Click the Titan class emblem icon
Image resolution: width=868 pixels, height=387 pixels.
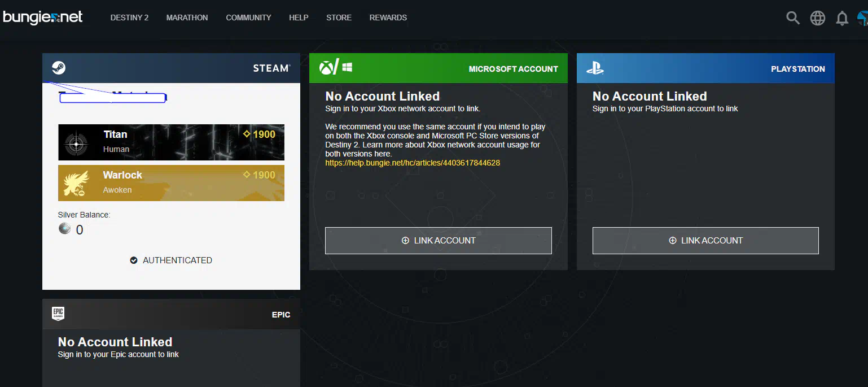coord(76,143)
